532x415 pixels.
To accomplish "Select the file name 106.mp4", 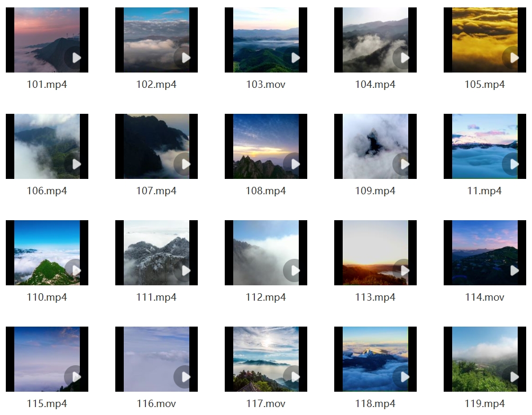I will 47,191.
